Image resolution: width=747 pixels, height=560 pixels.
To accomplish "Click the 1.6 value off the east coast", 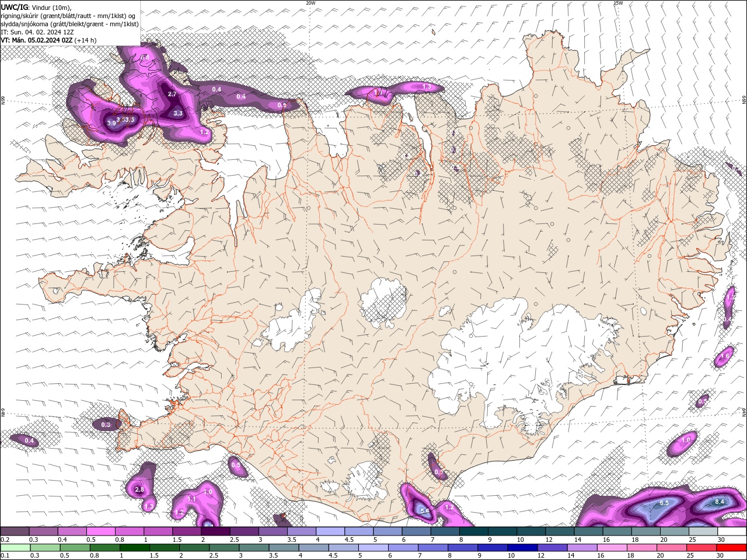I will (725, 356).
